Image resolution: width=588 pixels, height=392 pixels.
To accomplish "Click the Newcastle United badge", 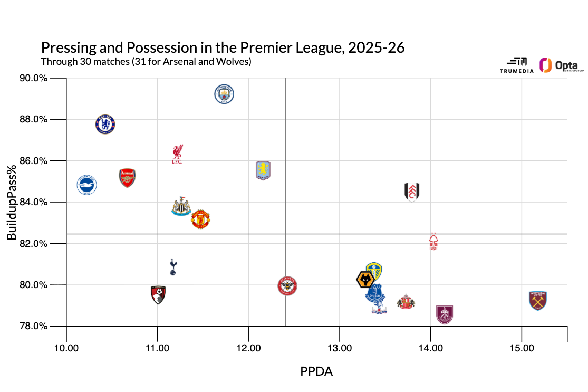I will [x=181, y=207].
